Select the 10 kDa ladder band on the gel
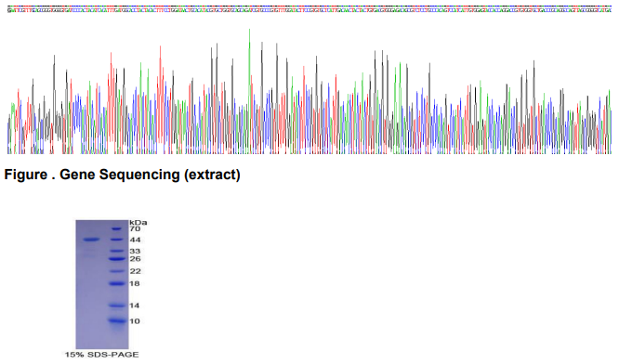This screenshot has width=619, height=364. [117, 320]
